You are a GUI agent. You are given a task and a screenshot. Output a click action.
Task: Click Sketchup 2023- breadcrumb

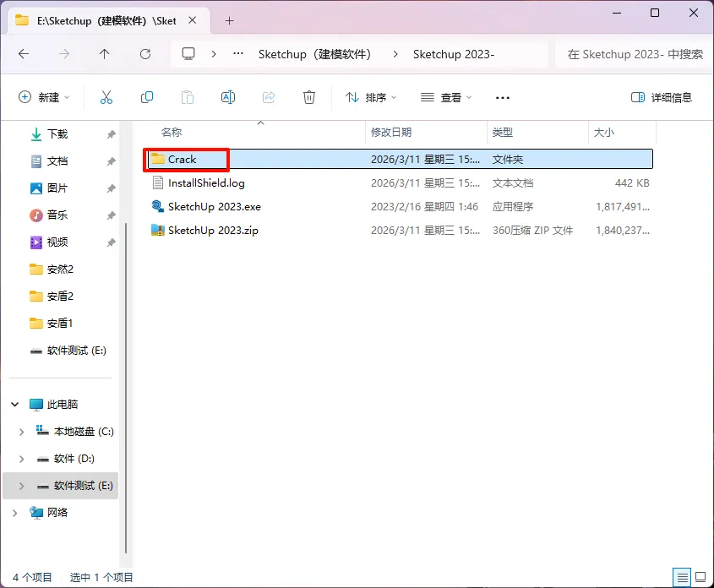point(454,54)
